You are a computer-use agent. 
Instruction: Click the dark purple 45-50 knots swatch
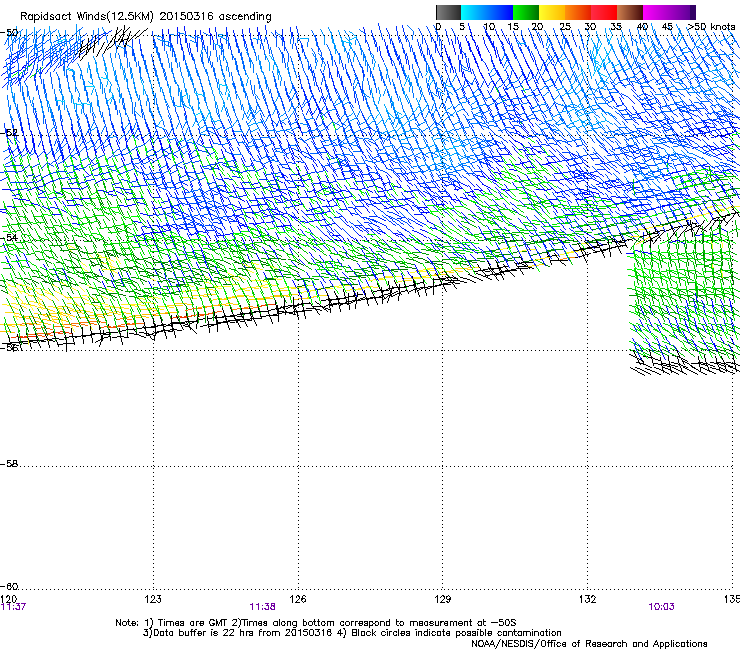point(682,12)
